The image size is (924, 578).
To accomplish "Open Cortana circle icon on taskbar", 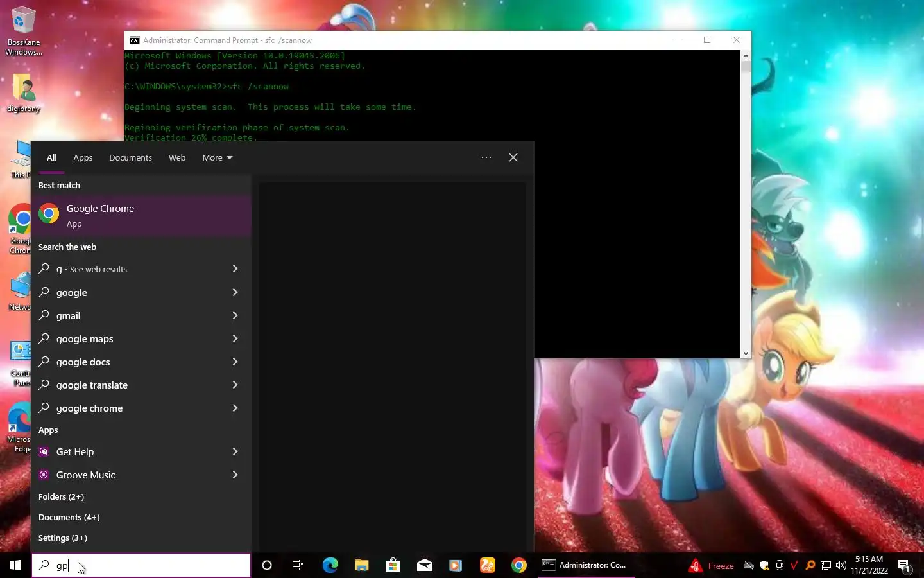I will tap(267, 565).
